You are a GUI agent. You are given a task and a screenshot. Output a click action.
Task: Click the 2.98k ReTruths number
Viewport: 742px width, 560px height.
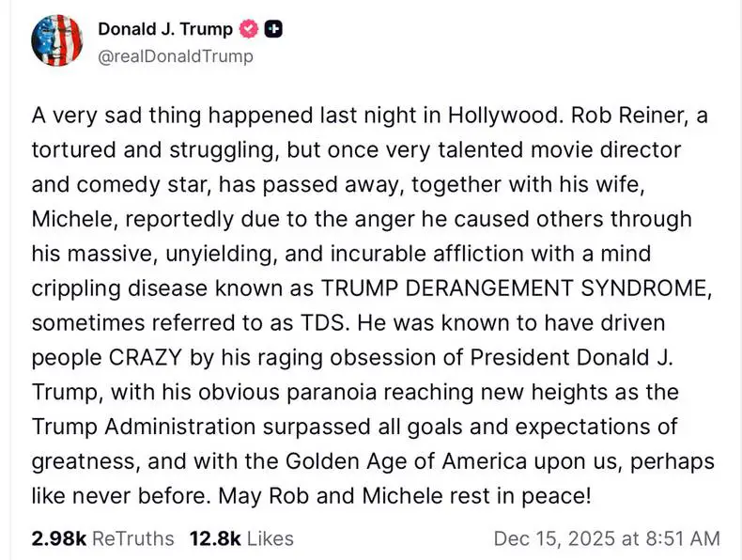pos(59,538)
